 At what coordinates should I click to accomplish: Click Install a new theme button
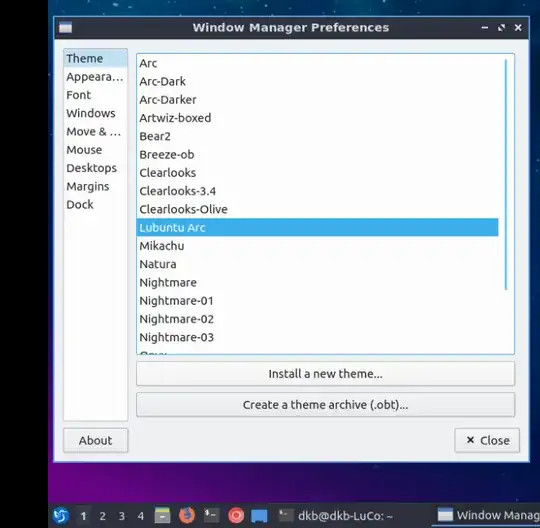coord(325,374)
